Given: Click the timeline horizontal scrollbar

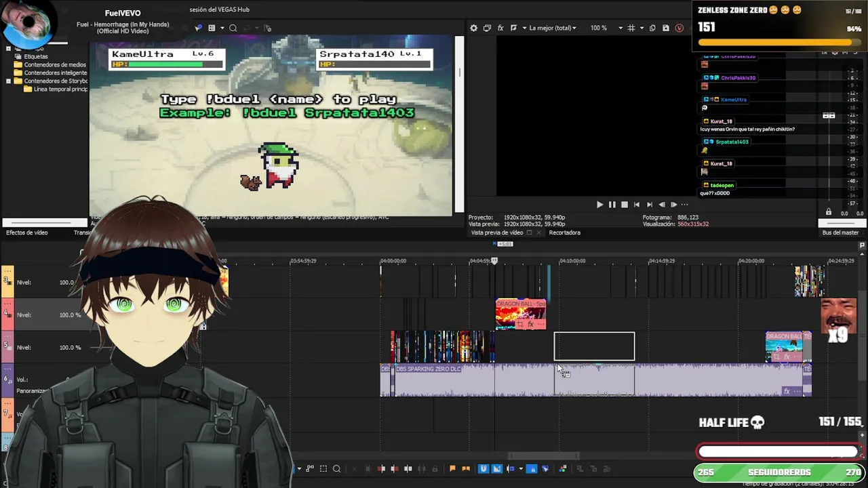Looking at the screenshot, I should click(544, 455).
